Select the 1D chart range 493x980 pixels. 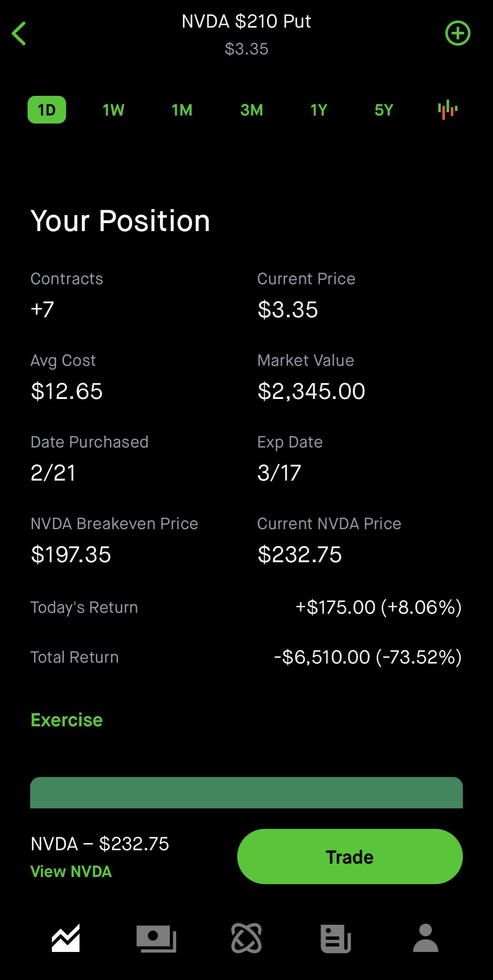point(47,110)
